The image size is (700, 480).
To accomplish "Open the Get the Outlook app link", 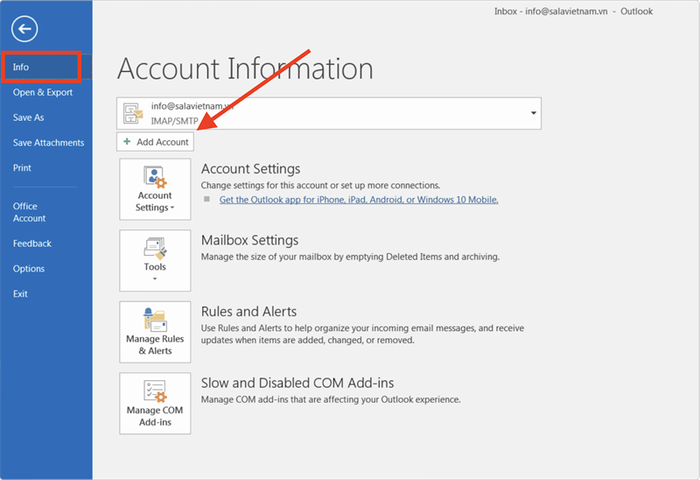I will click(x=359, y=200).
